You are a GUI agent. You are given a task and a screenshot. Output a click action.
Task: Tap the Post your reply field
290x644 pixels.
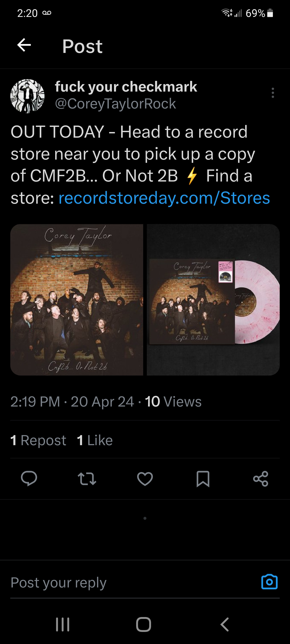click(x=130, y=582)
